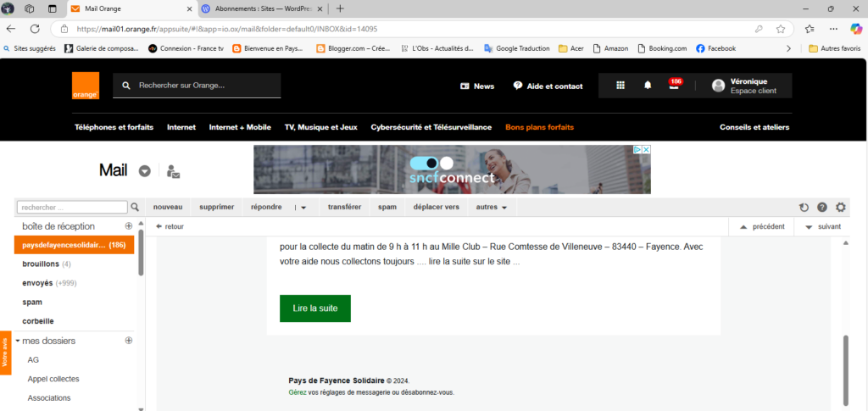Image resolution: width=868 pixels, height=411 pixels.
Task: Click the green Lire la suite button
Action: click(315, 308)
